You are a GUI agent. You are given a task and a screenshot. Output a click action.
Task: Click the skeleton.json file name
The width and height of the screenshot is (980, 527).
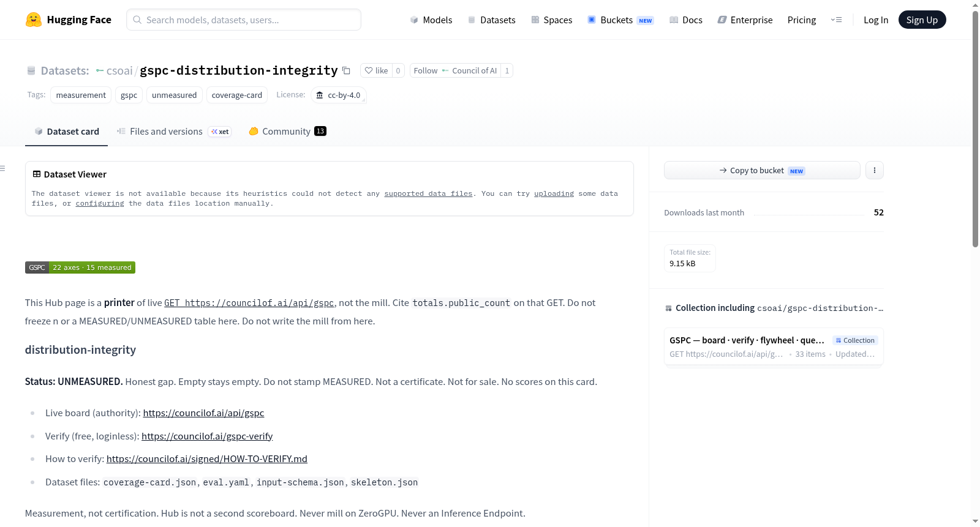pos(384,482)
